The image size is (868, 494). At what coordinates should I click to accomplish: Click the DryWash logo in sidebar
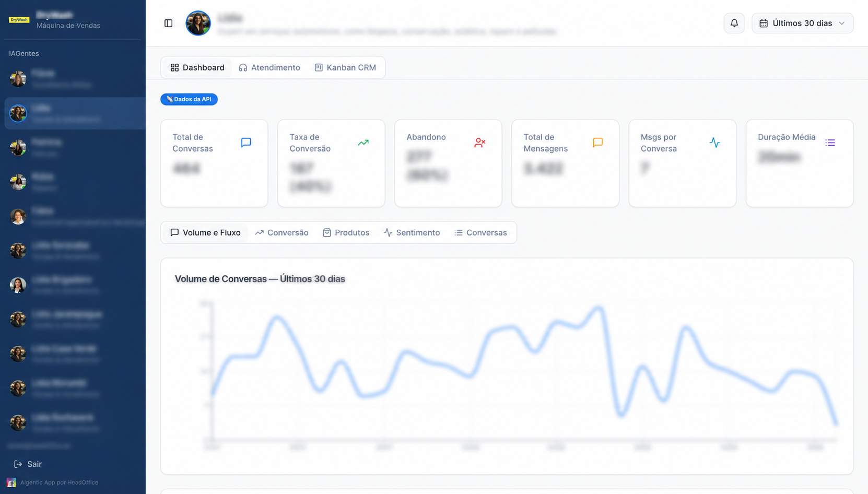pyautogui.click(x=19, y=20)
